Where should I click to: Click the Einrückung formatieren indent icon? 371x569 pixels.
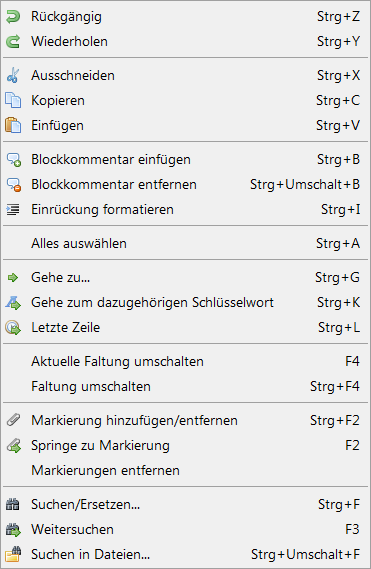13,210
